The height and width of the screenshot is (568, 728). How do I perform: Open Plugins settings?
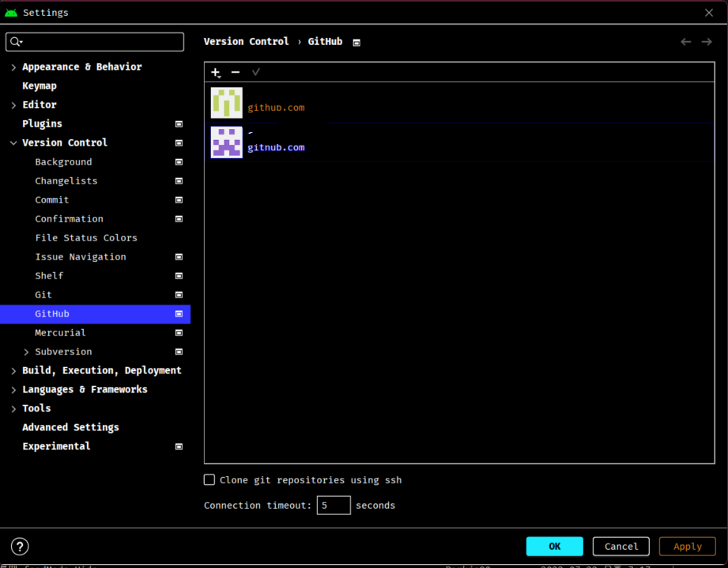tap(42, 123)
